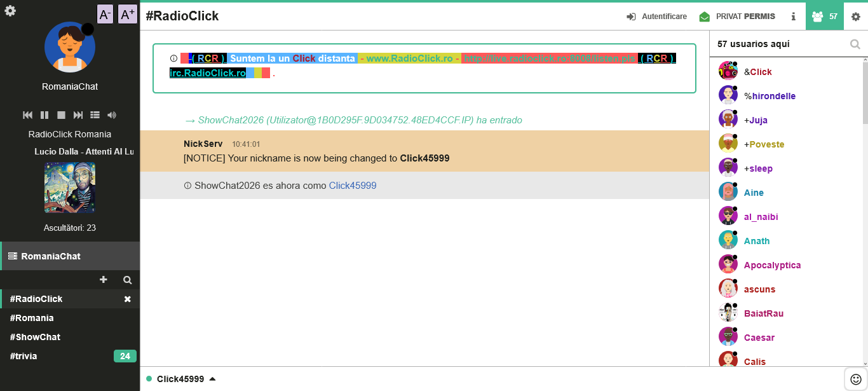Select user +Poveste in list
This screenshot has width=868, height=391.
coord(764,144)
